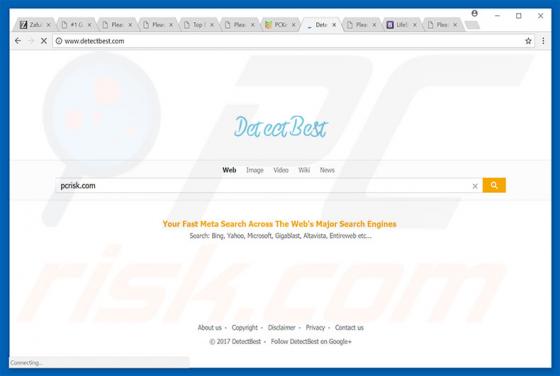Open the Chrome profile avatar

coord(475,14)
